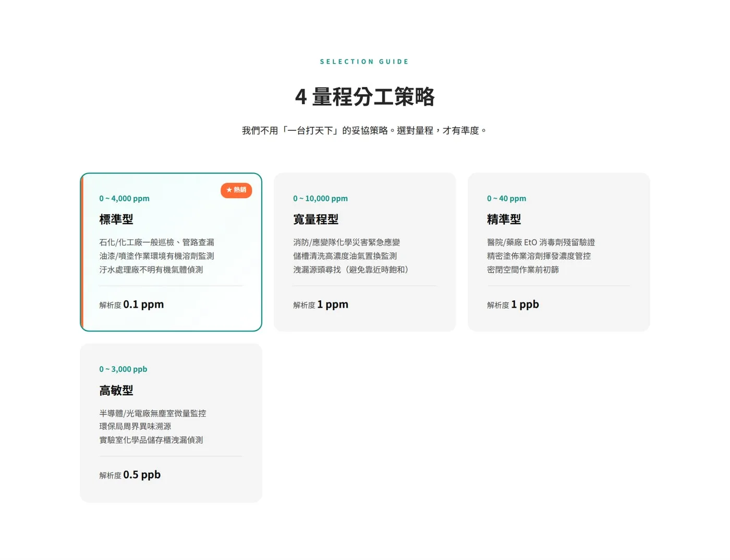Image resolution: width=730 pixels, height=560 pixels.
Task: Click 油漆/噴塗作業環境有機溶劑監測 line
Action: [x=157, y=256]
